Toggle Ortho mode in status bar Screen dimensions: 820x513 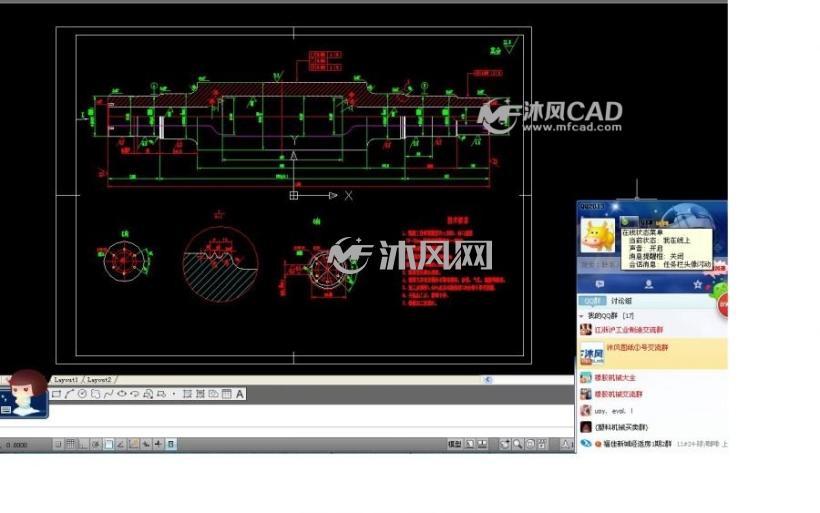tap(83, 444)
